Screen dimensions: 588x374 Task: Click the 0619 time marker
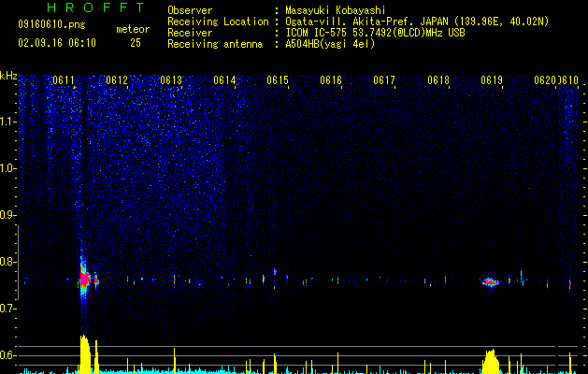pos(492,80)
